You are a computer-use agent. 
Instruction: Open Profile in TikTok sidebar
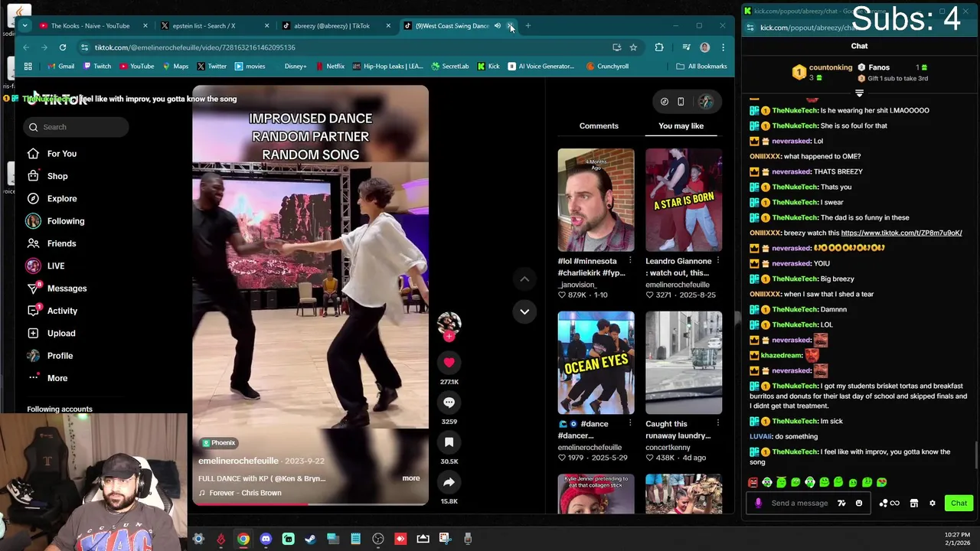[50, 356]
